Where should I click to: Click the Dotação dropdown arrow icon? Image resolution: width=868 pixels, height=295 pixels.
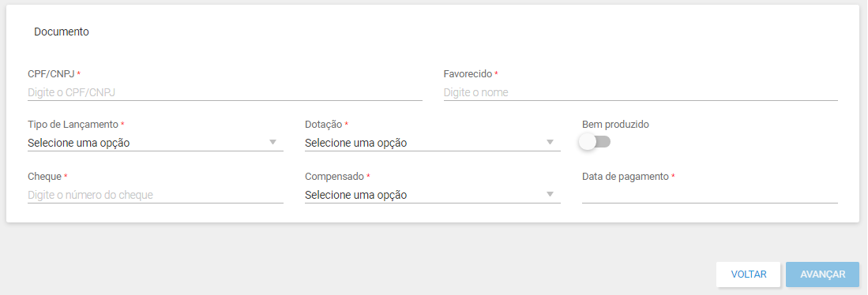550,143
